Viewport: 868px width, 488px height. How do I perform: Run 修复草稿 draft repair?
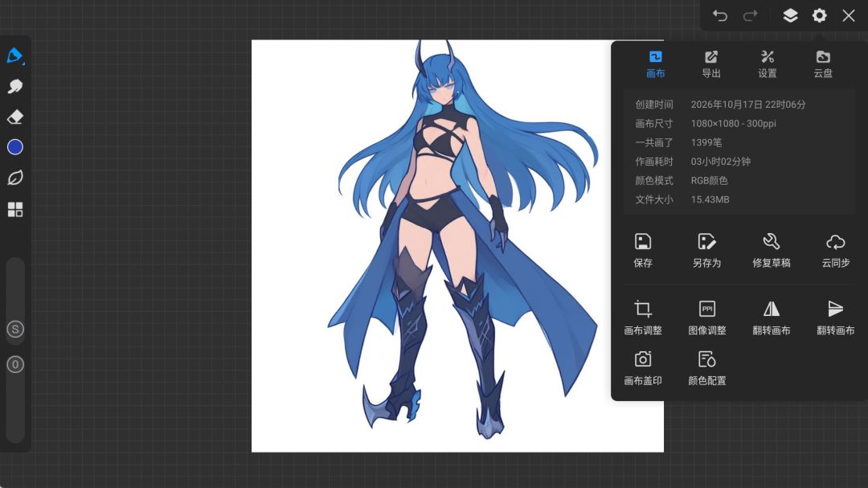[x=771, y=250]
